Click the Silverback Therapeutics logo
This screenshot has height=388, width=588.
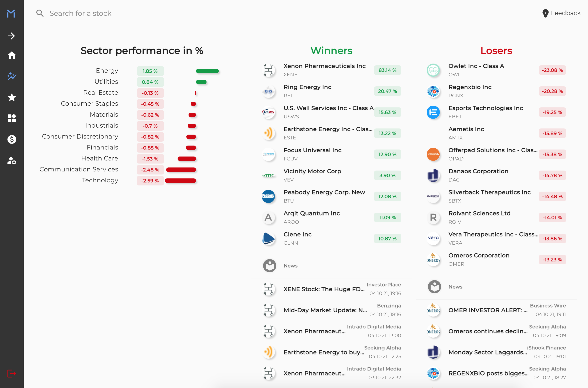[x=433, y=196]
